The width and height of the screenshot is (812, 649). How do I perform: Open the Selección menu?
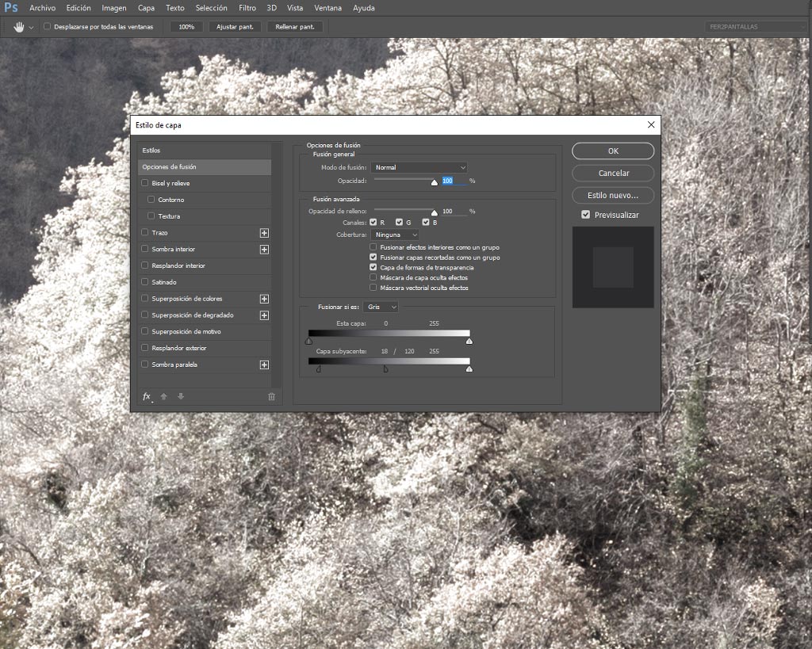[211, 8]
